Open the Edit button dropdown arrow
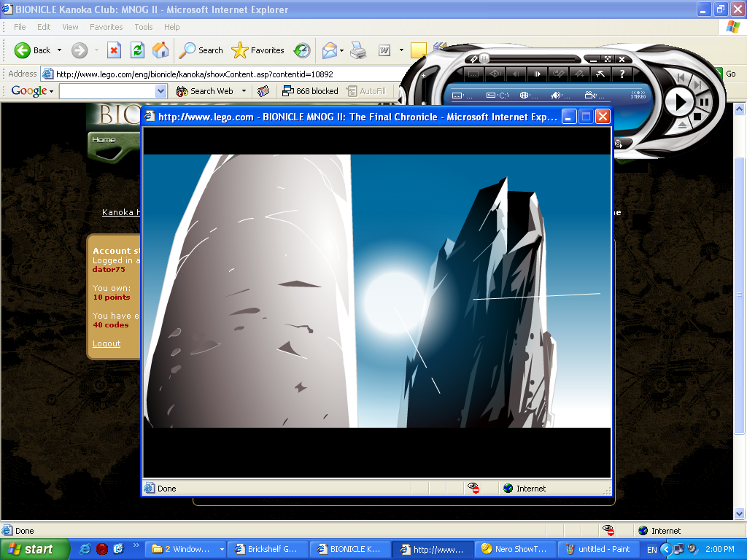 point(401,50)
